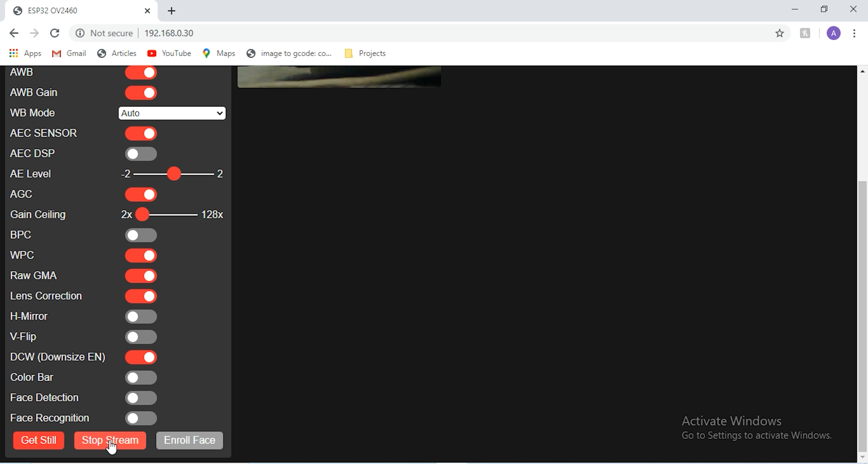The height and width of the screenshot is (464, 868).
Task: Enable the V-Flip switch
Action: [141, 337]
